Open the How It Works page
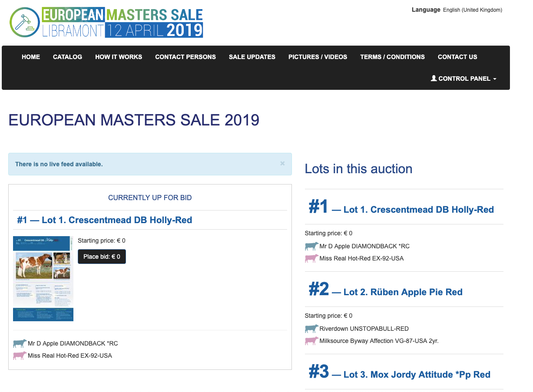This screenshot has width=533, height=392. pyautogui.click(x=119, y=57)
